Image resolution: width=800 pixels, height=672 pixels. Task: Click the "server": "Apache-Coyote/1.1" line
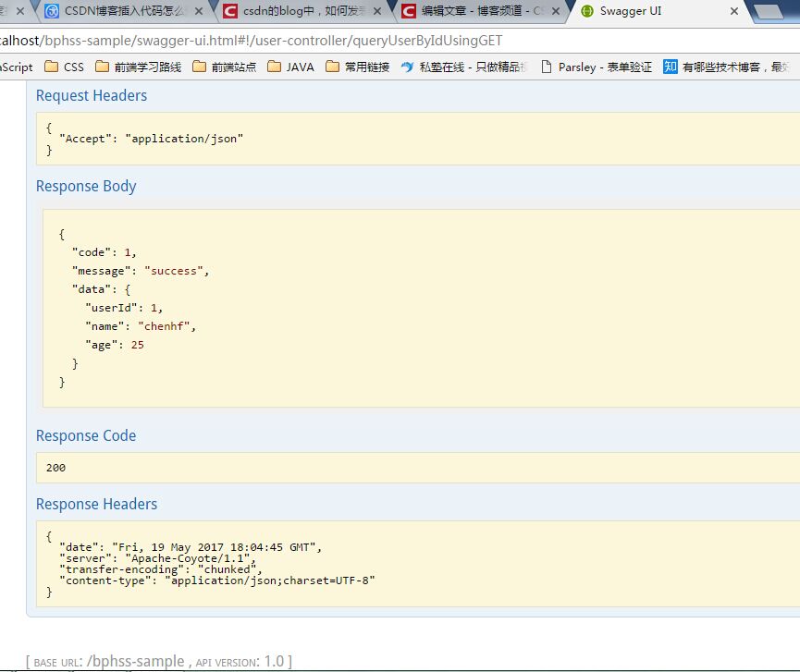[157, 558]
